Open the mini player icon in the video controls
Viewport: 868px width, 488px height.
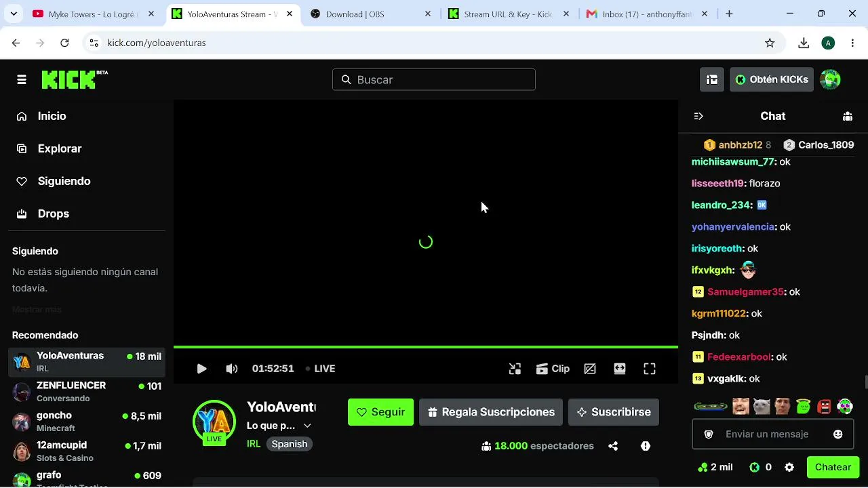[x=515, y=369]
